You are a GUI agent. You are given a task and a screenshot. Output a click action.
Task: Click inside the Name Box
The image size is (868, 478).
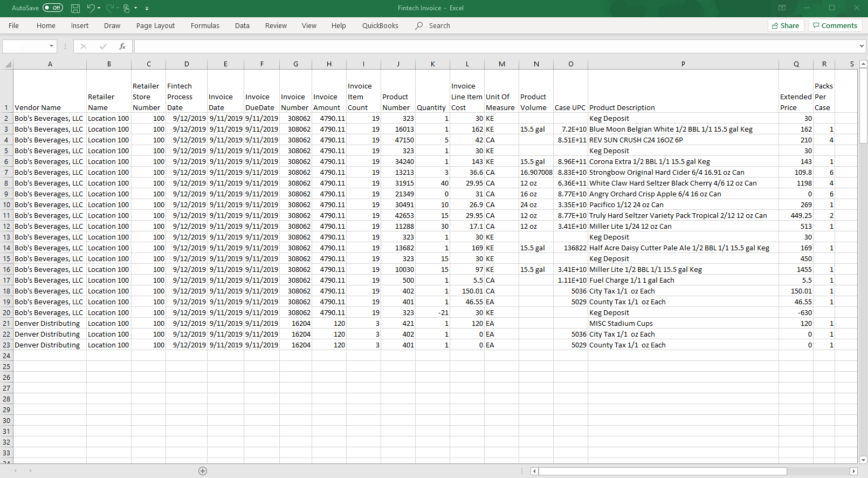[25, 46]
